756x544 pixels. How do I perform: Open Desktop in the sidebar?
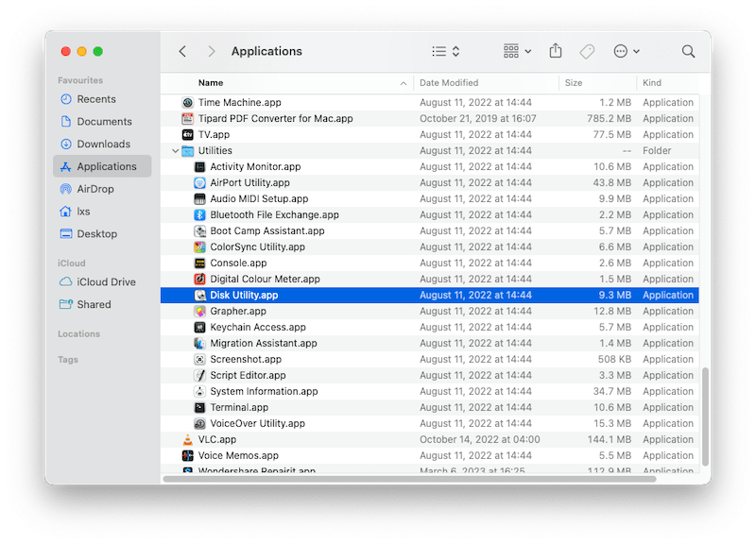102,233
